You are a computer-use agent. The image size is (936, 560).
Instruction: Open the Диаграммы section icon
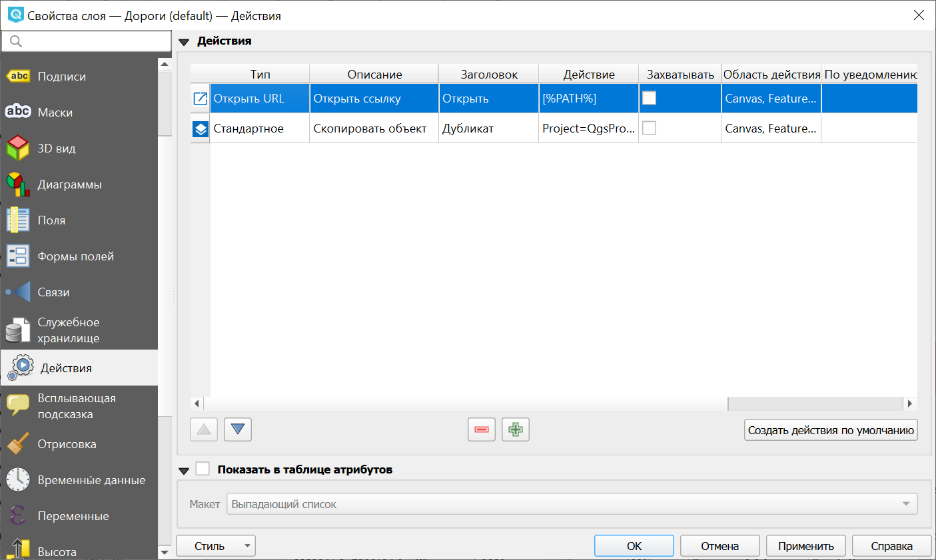click(17, 184)
